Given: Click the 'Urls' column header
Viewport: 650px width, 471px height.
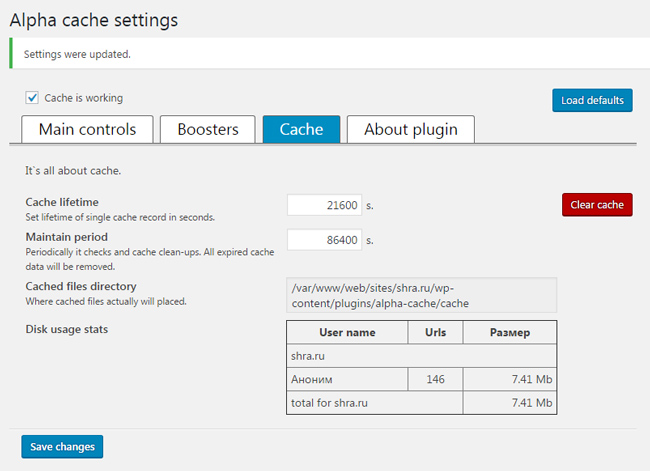Looking at the screenshot, I should pyautogui.click(x=435, y=332).
